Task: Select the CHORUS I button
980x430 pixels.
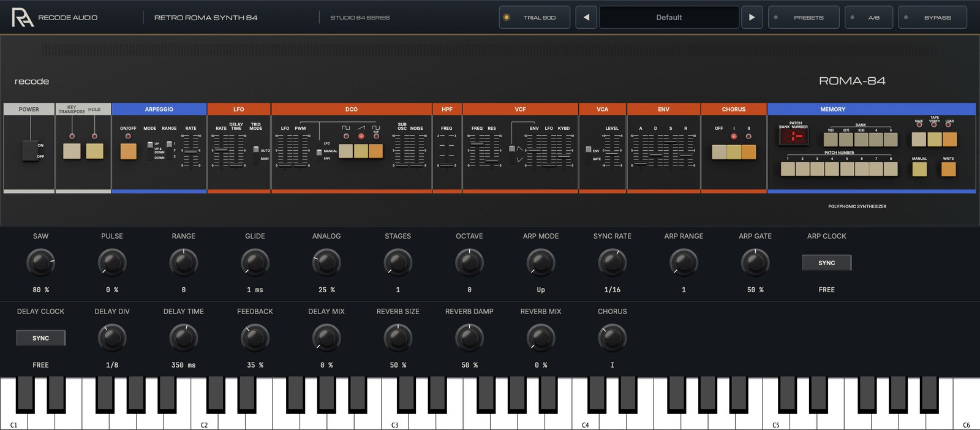Action: pos(734,152)
